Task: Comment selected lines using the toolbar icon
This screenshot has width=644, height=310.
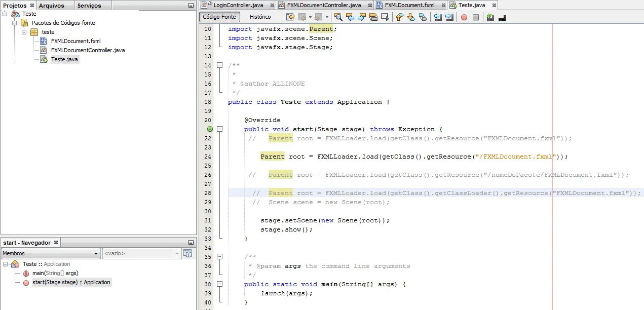Action: pos(490,17)
